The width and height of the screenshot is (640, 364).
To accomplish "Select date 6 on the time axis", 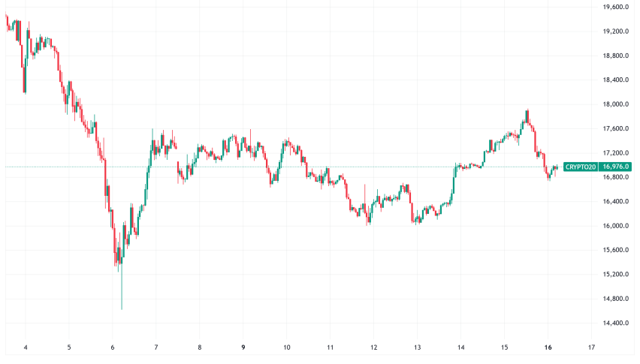I will pyautogui.click(x=113, y=347).
